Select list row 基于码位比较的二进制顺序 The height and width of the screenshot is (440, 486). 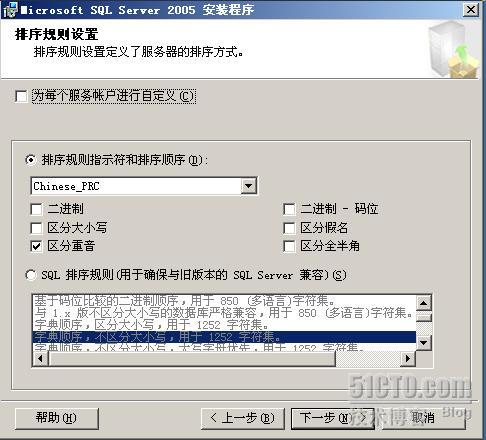pos(224,301)
